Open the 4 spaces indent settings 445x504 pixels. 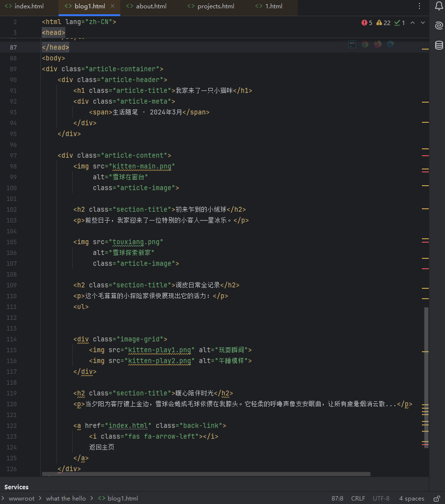tap(411, 498)
